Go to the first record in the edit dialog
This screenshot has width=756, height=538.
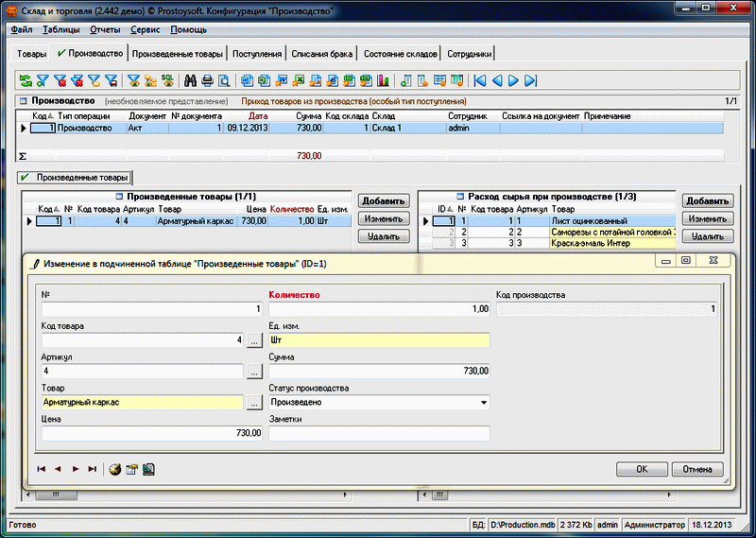42,468
